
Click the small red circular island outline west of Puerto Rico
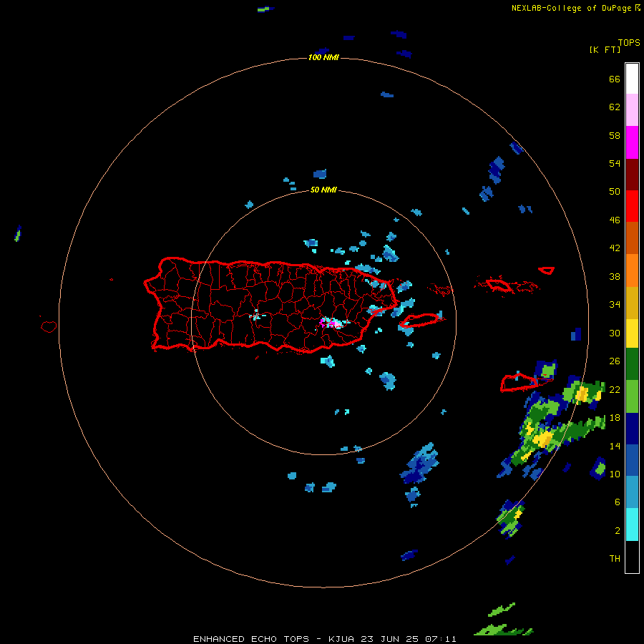49,326
